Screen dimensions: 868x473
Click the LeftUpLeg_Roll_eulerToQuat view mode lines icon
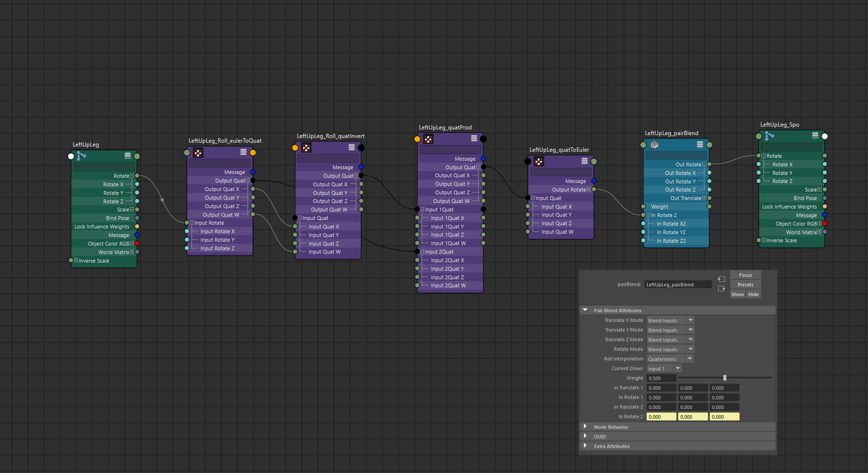point(243,152)
